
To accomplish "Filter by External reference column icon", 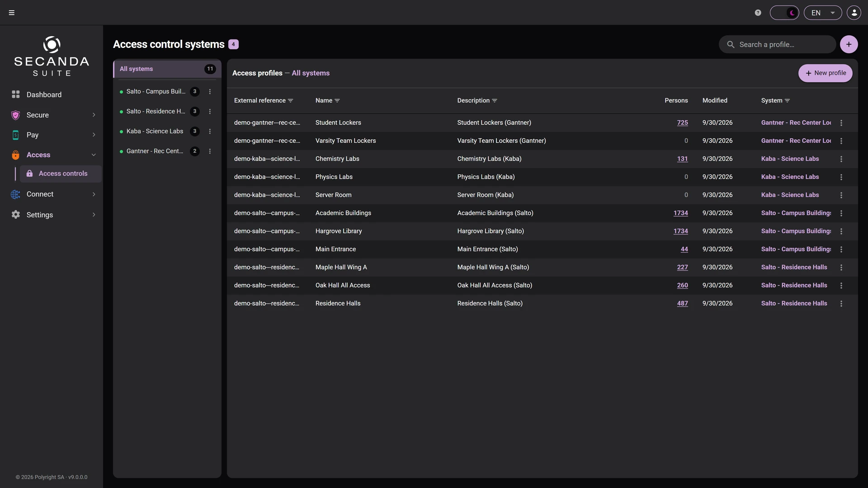I will tap(291, 100).
